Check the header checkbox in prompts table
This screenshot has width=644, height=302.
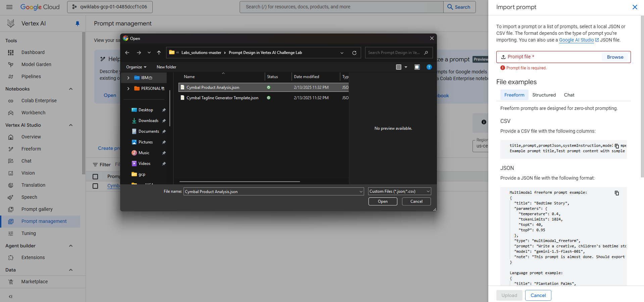(95, 177)
